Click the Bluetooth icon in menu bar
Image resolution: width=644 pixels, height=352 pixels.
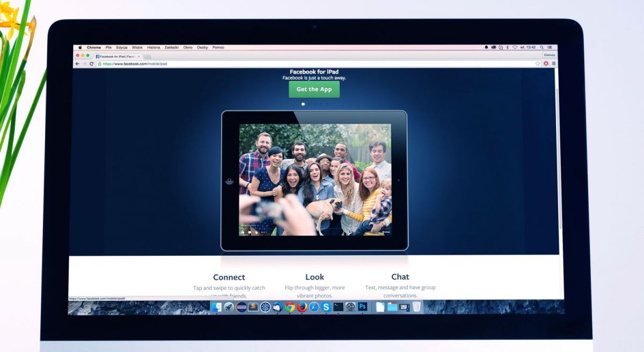click(508, 47)
